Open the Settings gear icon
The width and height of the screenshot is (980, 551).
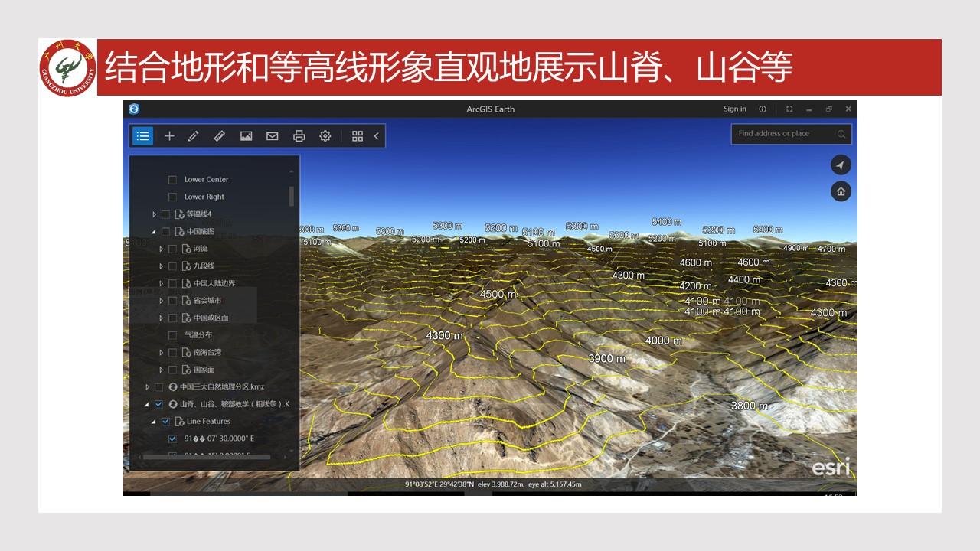(325, 136)
